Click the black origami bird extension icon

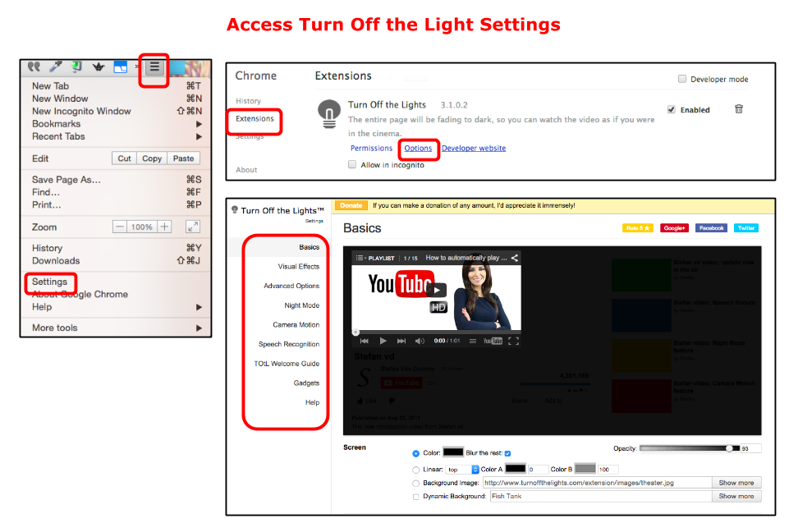pyautogui.click(x=99, y=66)
